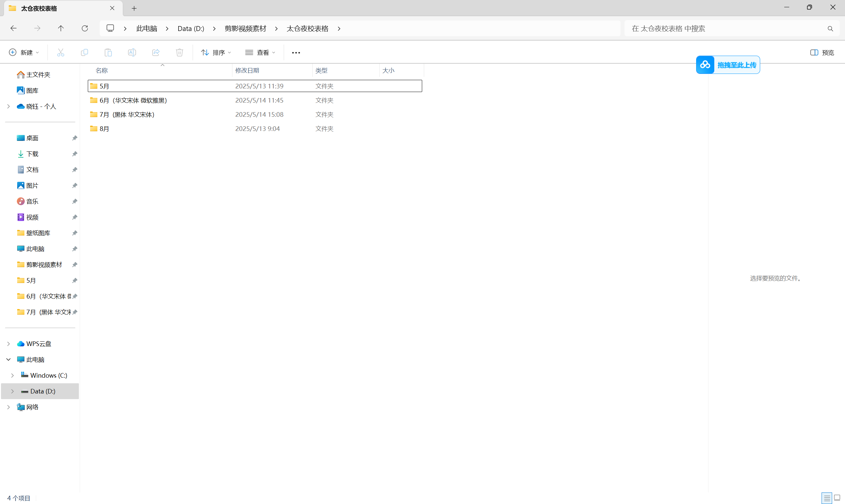Toggle the preview pane button
This screenshot has height=504, width=845.
pos(822,53)
